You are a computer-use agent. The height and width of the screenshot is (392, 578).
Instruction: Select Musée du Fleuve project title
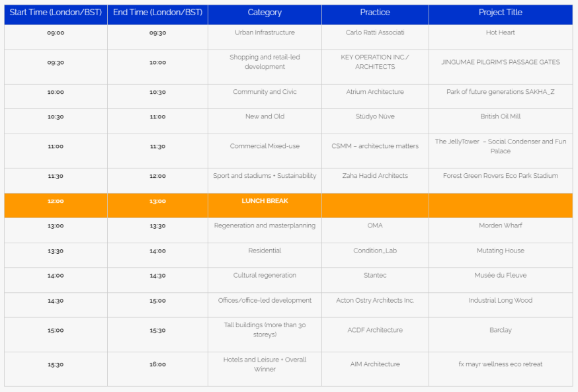click(500, 275)
